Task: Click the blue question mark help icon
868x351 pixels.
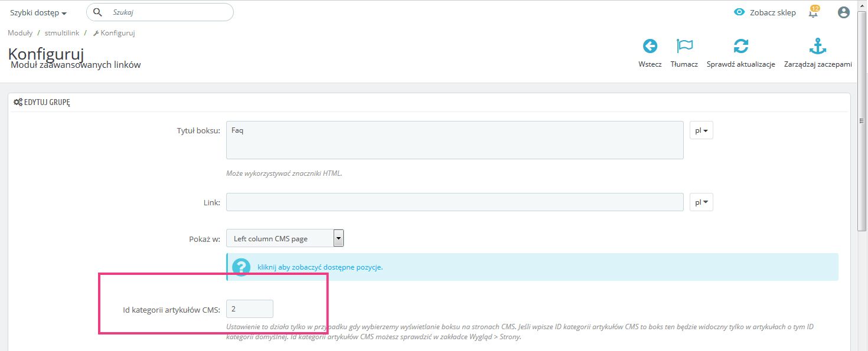Action: (x=241, y=267)
